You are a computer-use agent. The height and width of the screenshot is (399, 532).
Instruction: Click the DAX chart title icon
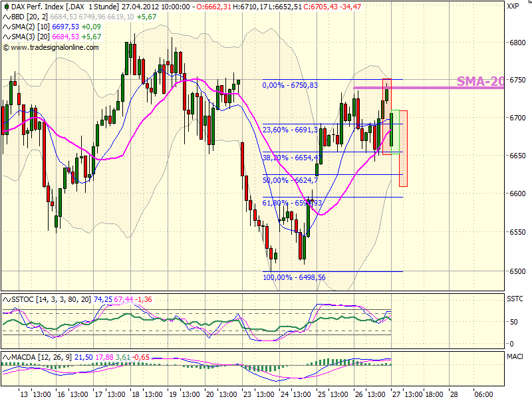(x=7, y=7)
